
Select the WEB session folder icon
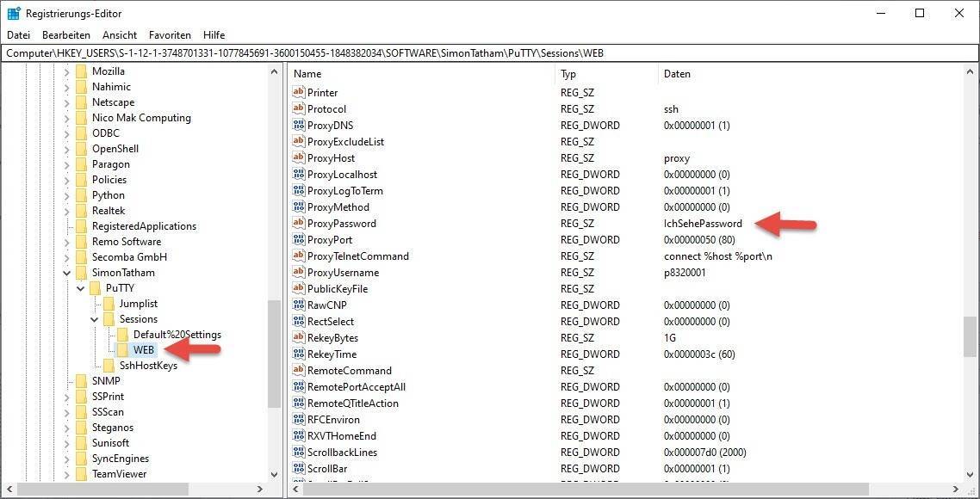(x=122, y=350)
